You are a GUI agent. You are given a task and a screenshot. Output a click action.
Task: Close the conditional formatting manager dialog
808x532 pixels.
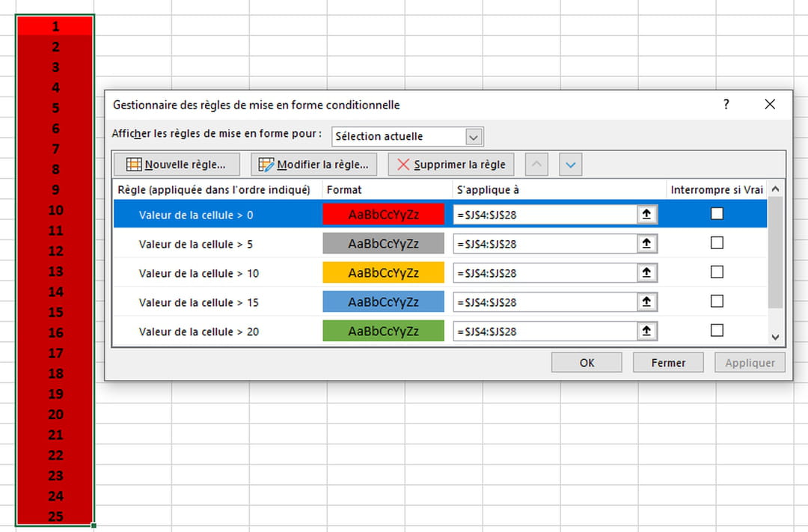coord(770,104)
